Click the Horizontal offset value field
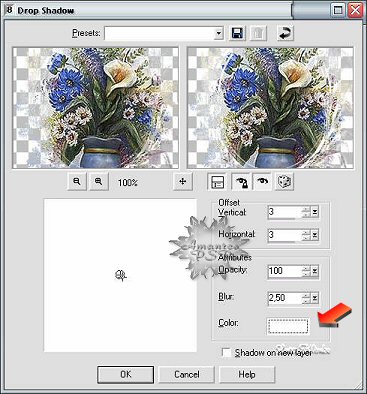 tap(284, 235)
